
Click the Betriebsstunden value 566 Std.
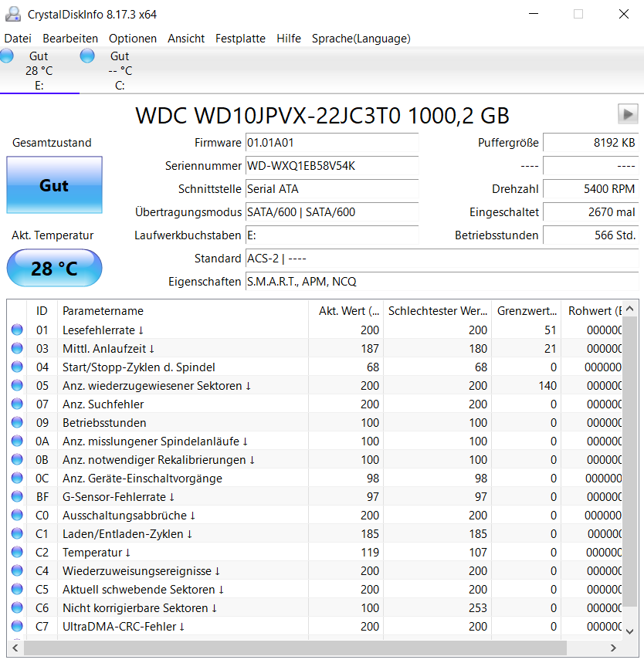[x=591, y=235]
